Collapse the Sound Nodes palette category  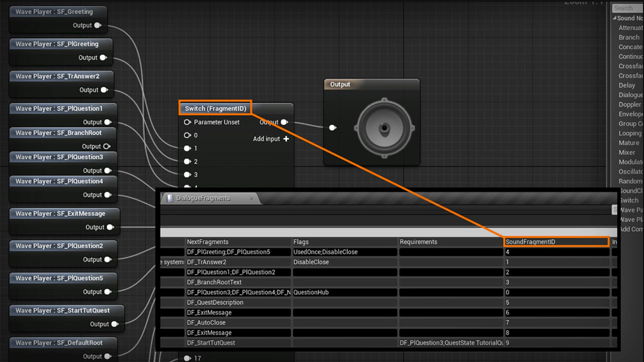coord(615,18)
